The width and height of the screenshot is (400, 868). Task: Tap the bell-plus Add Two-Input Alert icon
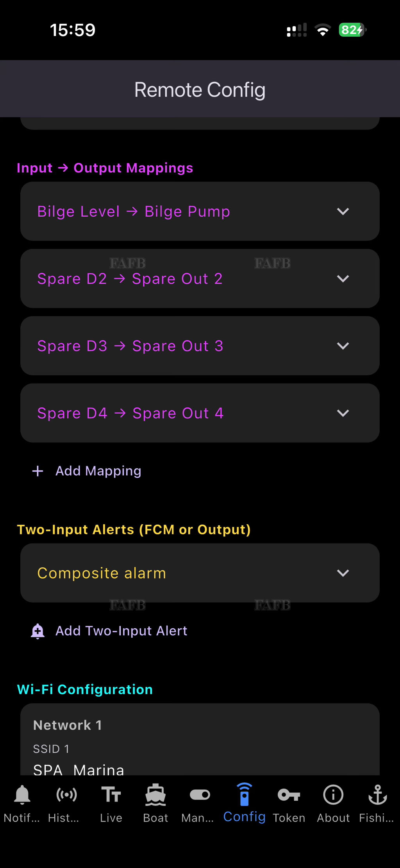pos(38,631)
